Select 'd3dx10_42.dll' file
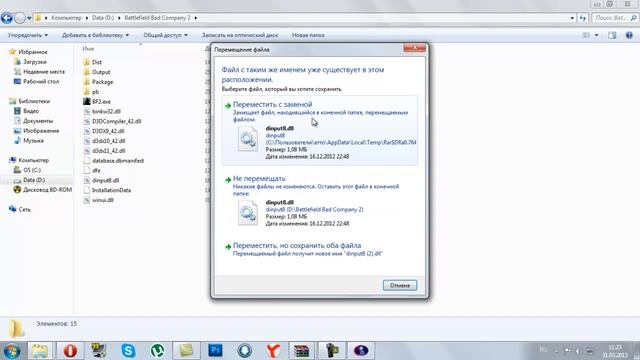Screen dimensions: 640x360 tap(109, 141)
